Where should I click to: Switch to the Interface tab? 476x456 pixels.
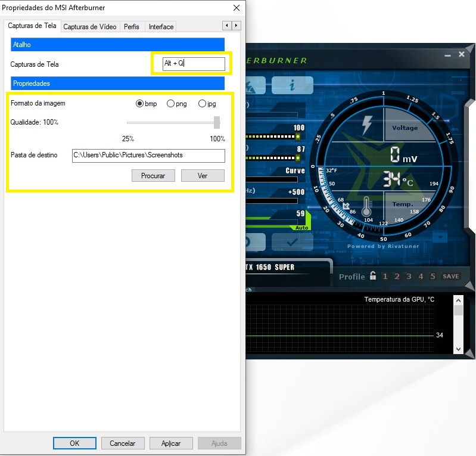point(161,27)
